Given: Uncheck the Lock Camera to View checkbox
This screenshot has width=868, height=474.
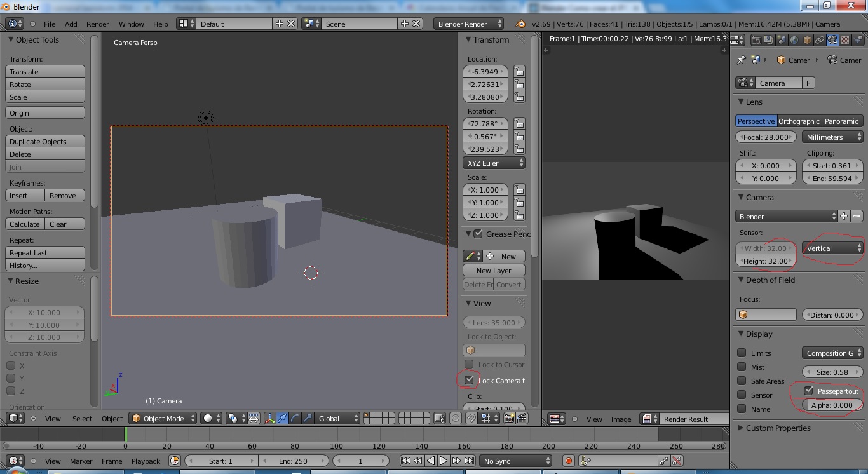Looking at the screenshot, I should 469,380.
